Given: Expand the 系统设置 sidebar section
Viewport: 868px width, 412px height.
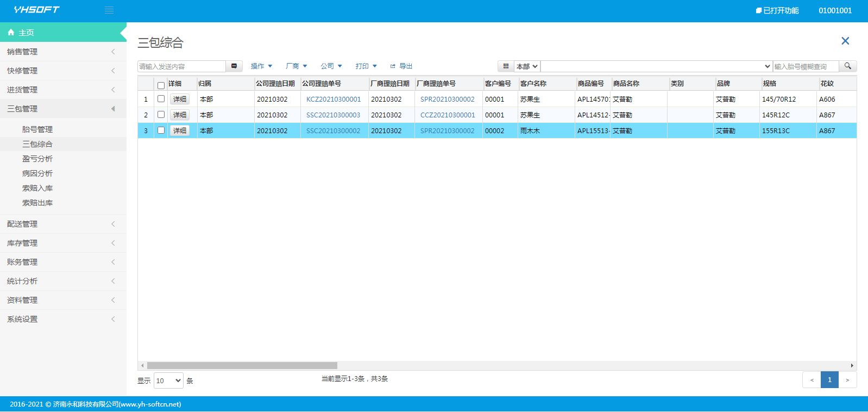Looking at the screenshot, I should (x=63, y=319).
